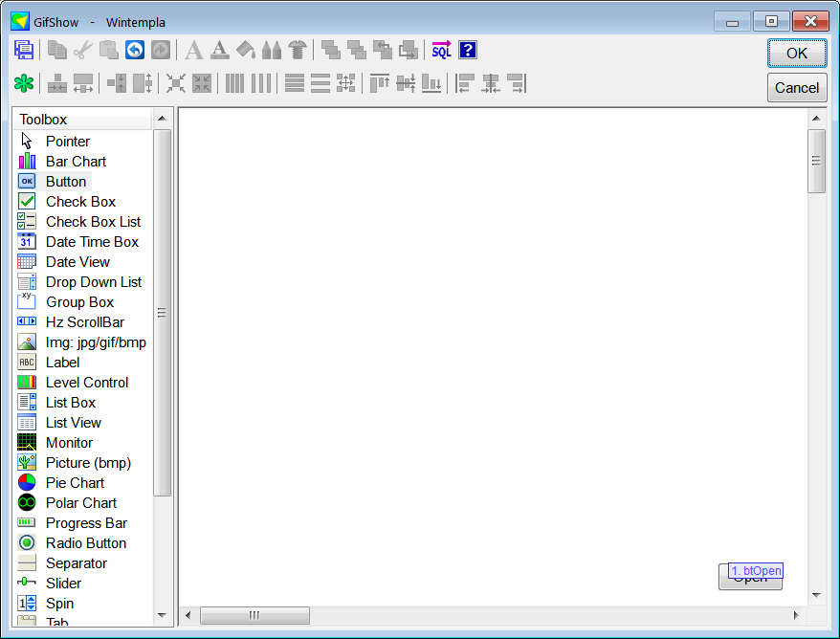The image size is (840, 639).
Task: Select Polar Chart tool
Action: [81, 503]
